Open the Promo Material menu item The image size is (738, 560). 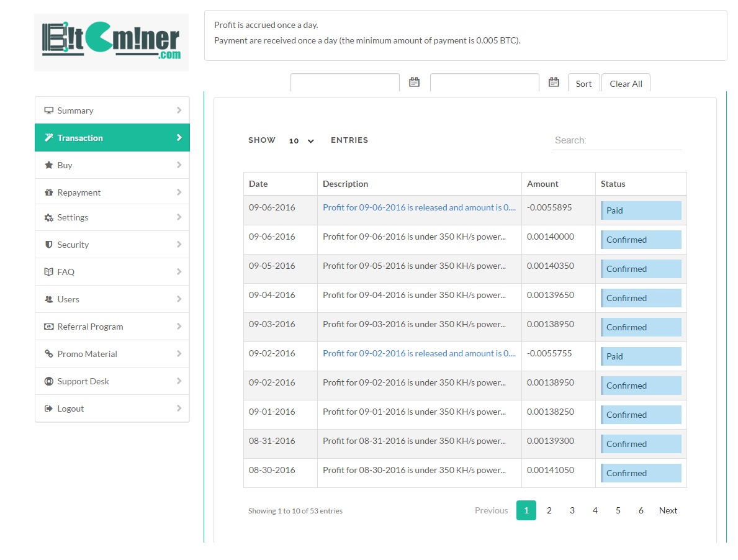click(x=87, y=354)
